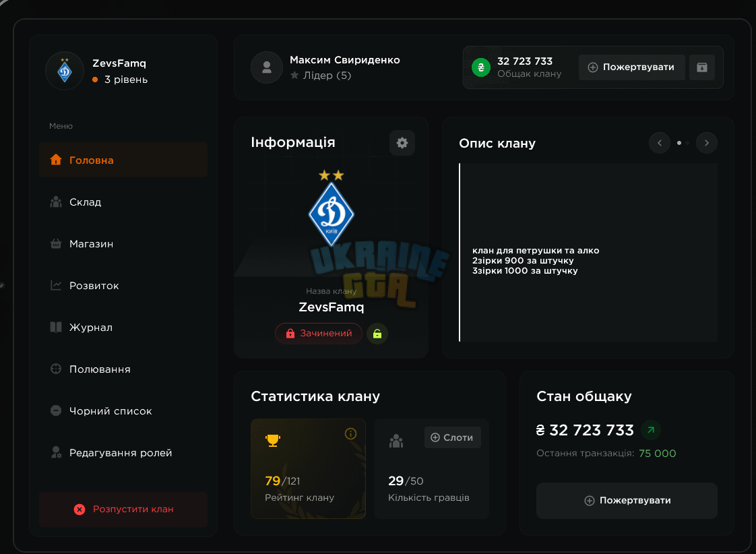Screen dimensions: 756x554
Task: Click the Редагування ролей user-gear icon
Action: pyautogui.click(x=56, y=452)
